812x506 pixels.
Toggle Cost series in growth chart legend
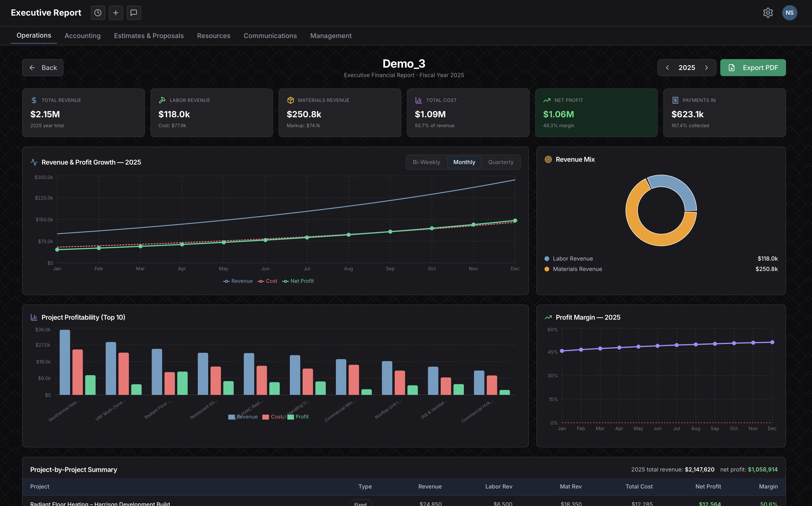click(267, 281)
